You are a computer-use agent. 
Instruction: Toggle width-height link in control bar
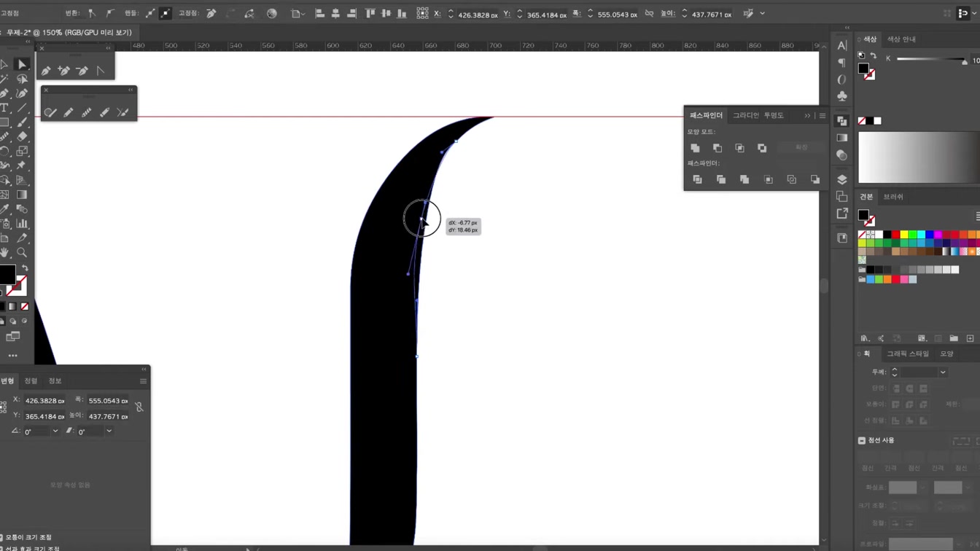pos(649,14)
